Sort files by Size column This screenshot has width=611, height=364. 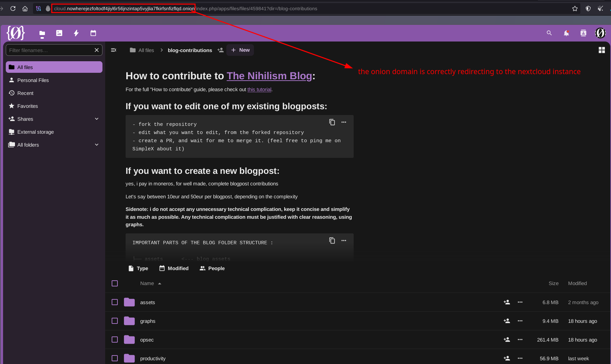coord(553,283)
